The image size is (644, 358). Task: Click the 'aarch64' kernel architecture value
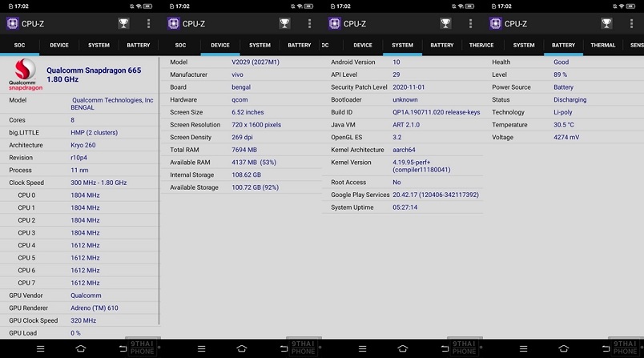pos(405,150)
